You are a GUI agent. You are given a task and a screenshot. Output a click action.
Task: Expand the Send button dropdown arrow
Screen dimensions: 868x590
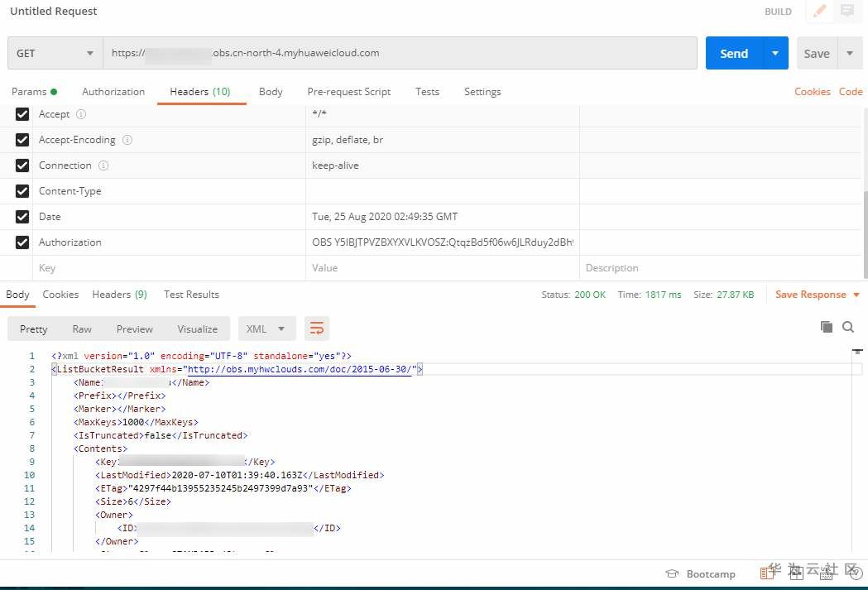click(x=775, y=53)
